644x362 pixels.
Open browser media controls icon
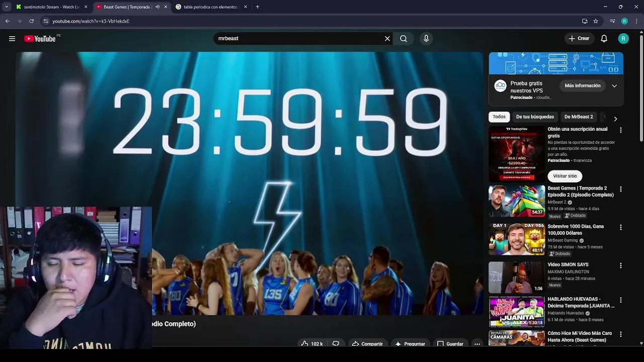612,21
